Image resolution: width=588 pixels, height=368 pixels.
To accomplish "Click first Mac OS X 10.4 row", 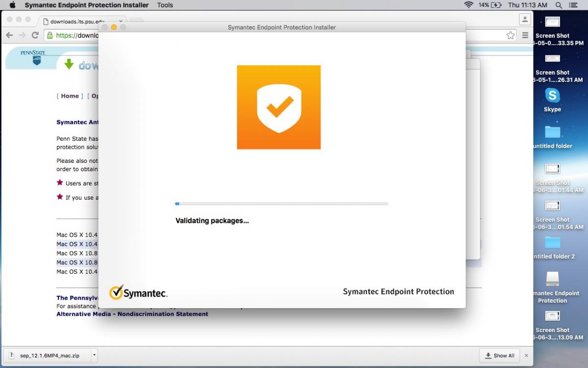I will point(77,235).
